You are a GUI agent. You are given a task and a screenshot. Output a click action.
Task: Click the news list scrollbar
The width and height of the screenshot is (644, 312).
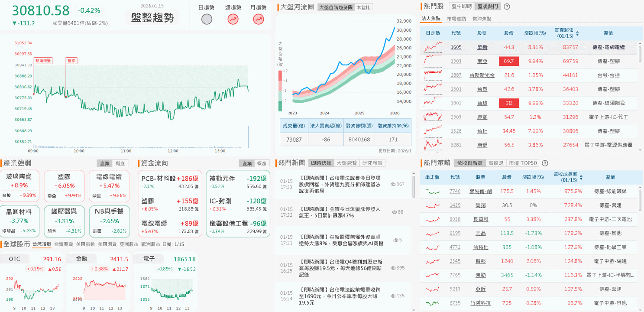tap(413, 186)
